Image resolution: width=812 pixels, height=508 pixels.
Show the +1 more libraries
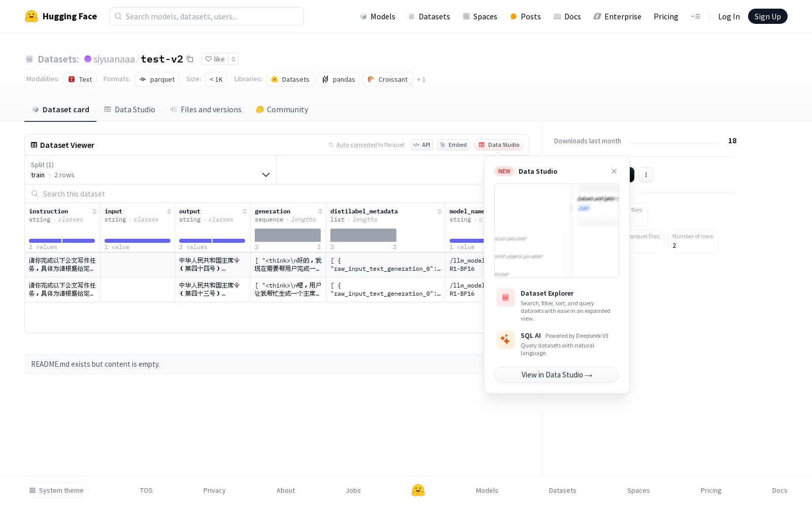[421, 79]
